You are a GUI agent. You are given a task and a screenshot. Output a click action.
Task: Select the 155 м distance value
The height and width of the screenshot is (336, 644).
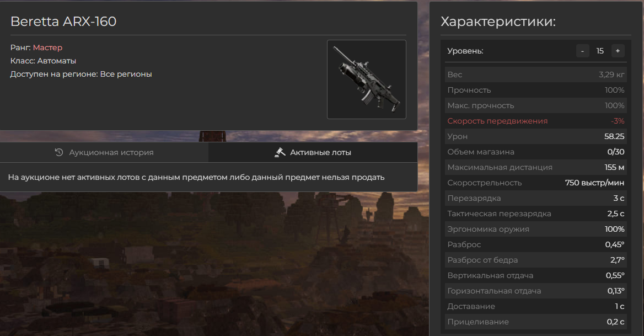(614, 168)
